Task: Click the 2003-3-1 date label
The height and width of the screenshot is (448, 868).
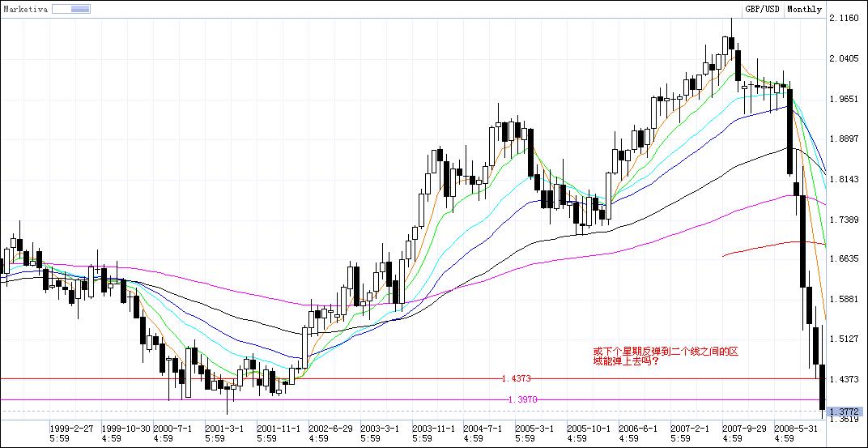Action: (380, 429)
